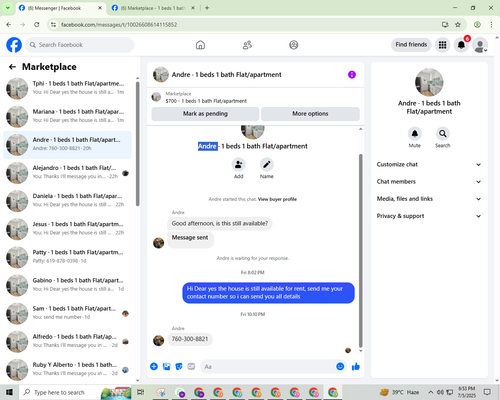Open the Facebook logo home link
This screenshot has width=500, height=400.
click(x=14, y=45)
